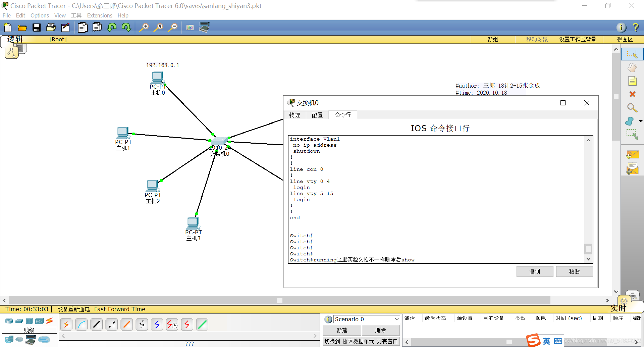Click the workspace horizontal scroll right arrow
This screenshot has width=644, height=347.
point(607,300)
